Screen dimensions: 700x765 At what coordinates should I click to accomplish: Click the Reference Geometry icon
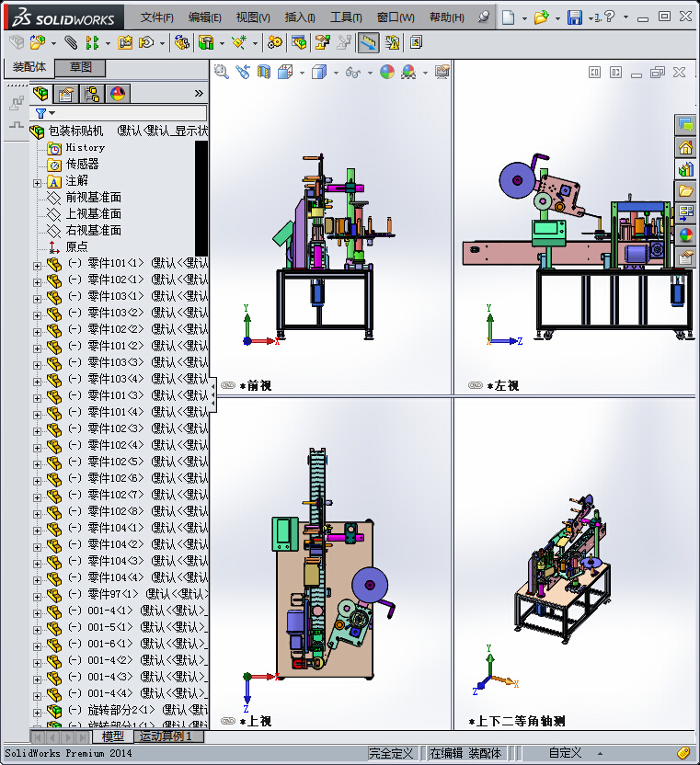pos(239,43)
